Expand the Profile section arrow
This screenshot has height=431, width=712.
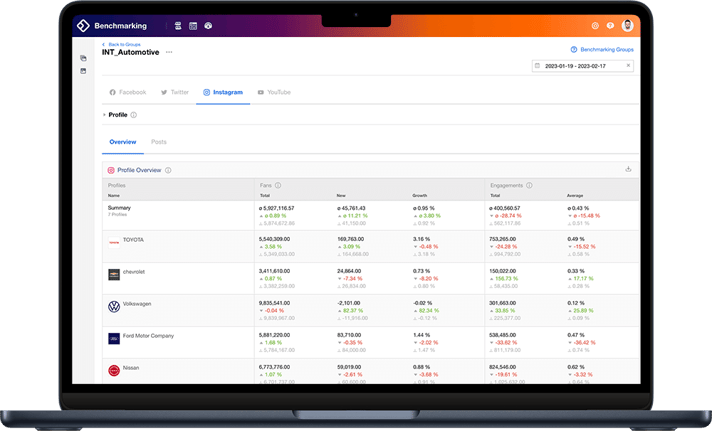[104, 115]
